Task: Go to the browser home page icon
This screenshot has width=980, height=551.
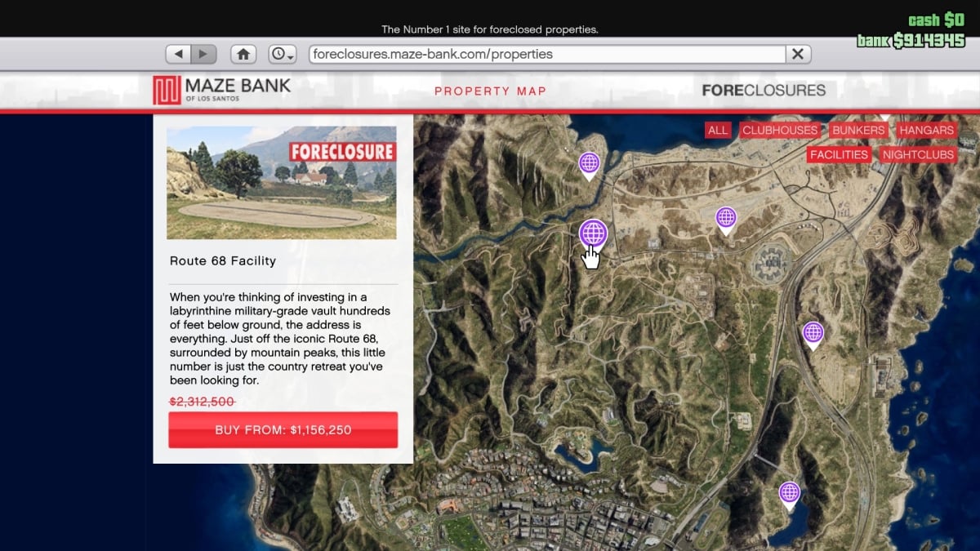Action: click(243, 54)
